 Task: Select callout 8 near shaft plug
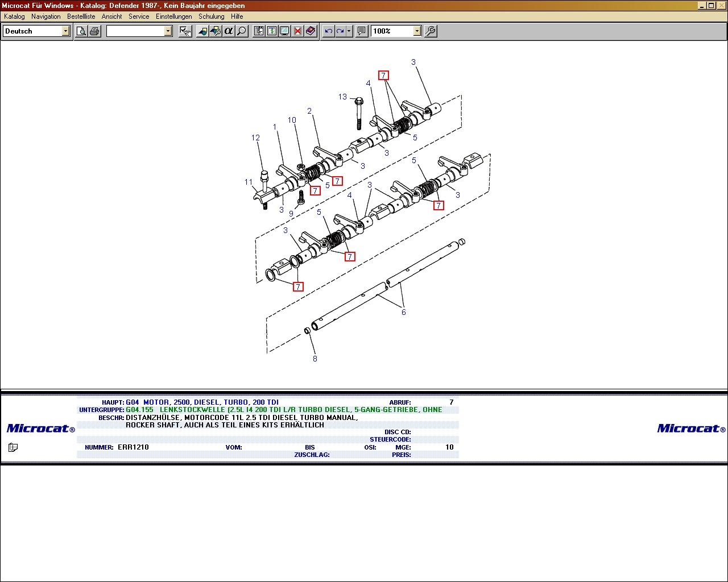(315, 359)
